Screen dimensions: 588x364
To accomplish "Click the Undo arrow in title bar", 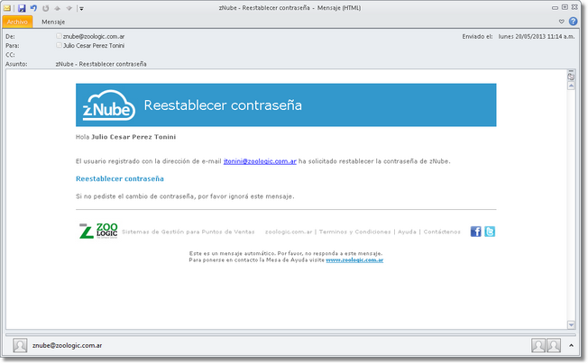I will click(33, 8).
